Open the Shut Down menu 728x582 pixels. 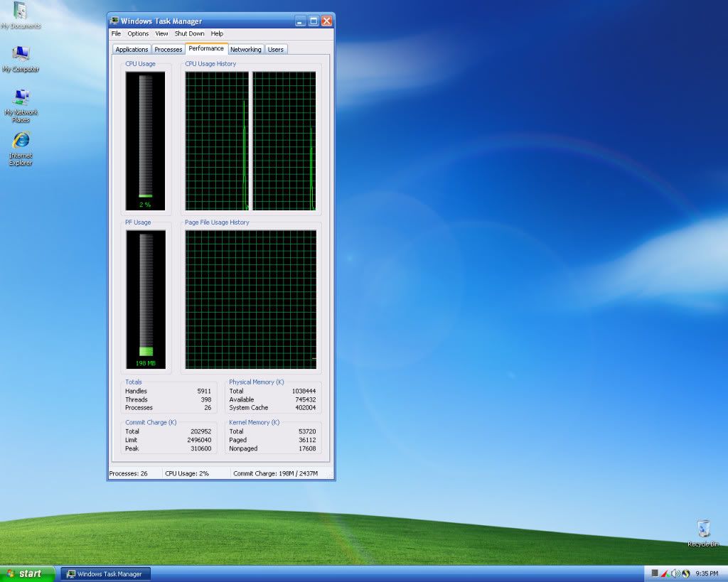click(x=189, y=33)
